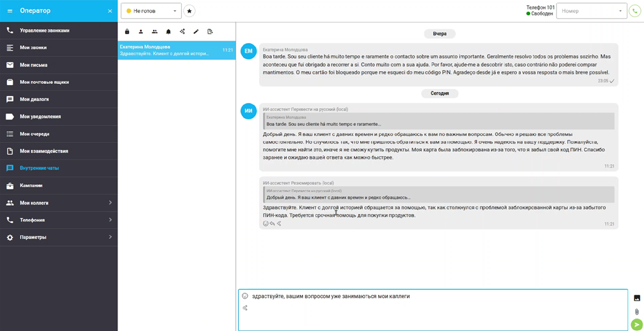The height and width of the screenshot is (331, 644).
Task: Click the speech bubble icon beside Мои диалоги
Action: pos(10,99)
